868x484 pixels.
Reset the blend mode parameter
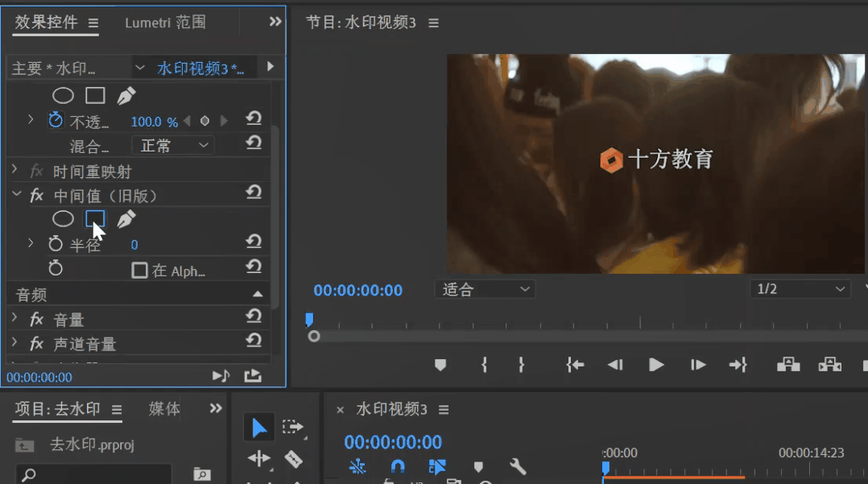[x=254, y=143]
